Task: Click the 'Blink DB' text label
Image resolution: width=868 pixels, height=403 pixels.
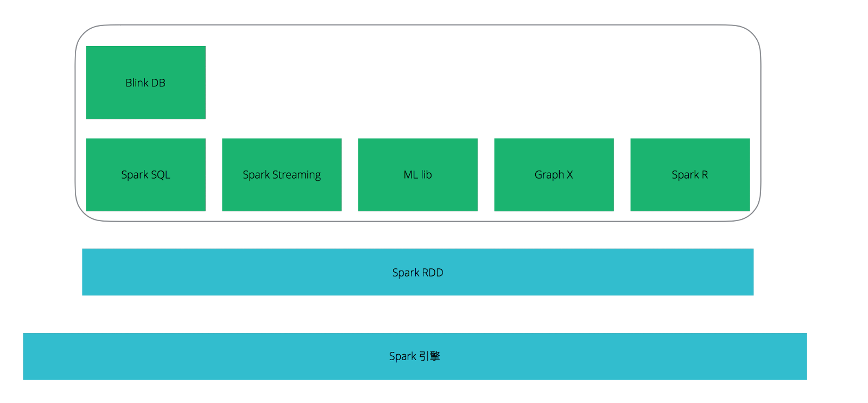Action: pos(145,83)
